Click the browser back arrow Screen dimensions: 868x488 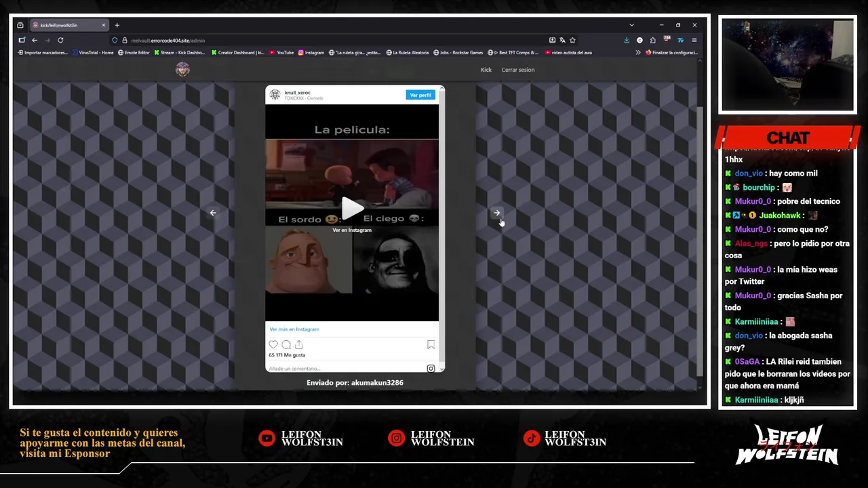(35, 40)
